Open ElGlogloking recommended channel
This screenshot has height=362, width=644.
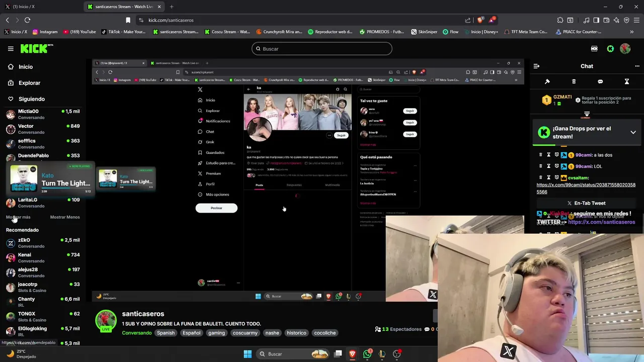[43, 331]
